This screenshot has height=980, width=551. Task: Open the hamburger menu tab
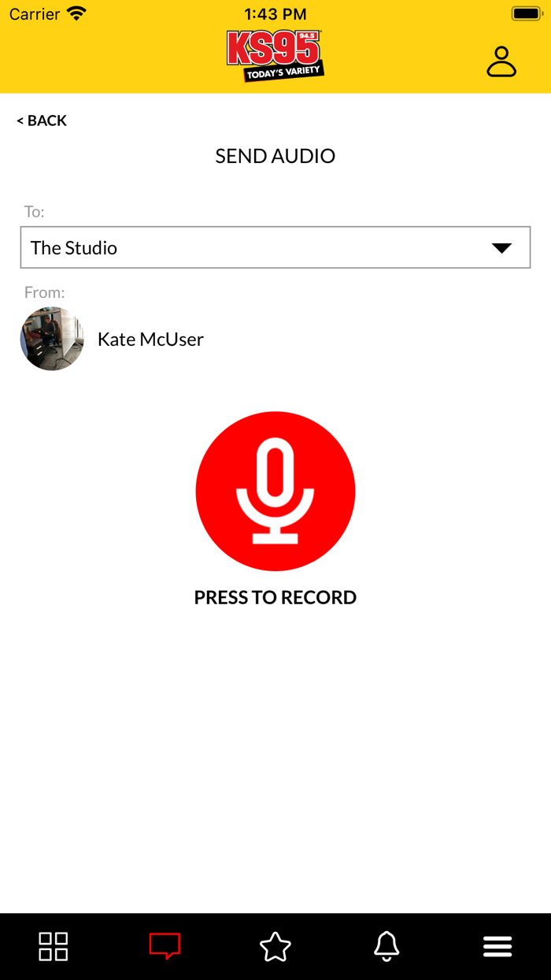pos(497,946)
